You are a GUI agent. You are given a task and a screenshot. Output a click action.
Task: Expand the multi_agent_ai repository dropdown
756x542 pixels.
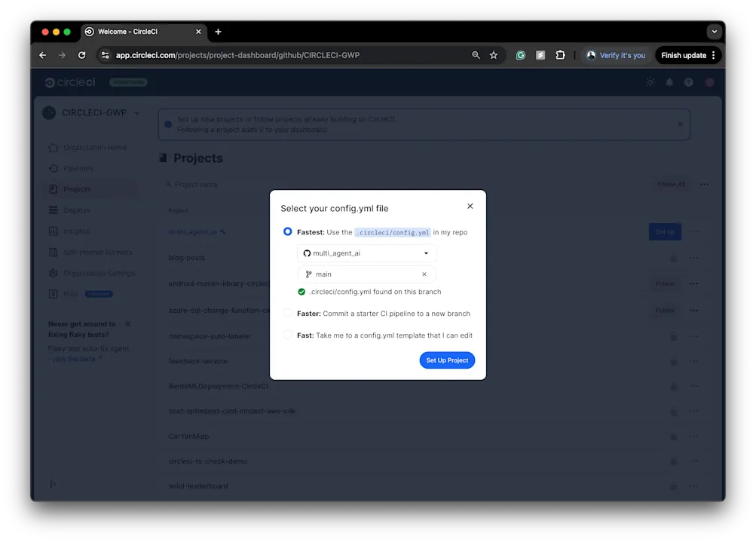pos(427,253)
